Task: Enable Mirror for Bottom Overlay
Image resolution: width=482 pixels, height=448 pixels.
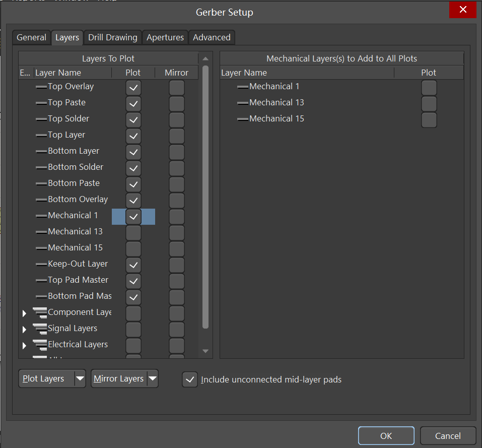Action: click(x=177, y=201)
